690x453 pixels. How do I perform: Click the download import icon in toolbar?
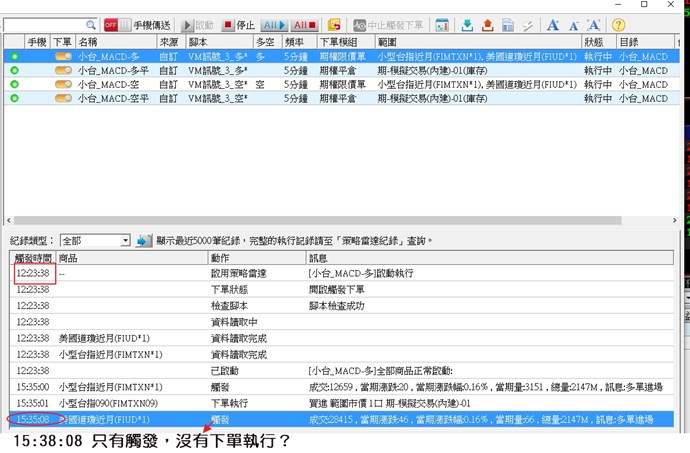[x=467, y=24]
